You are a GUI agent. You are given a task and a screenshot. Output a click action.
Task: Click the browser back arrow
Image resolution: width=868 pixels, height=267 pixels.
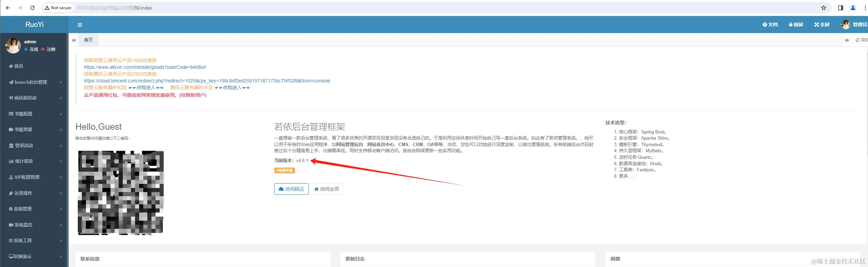8,8
